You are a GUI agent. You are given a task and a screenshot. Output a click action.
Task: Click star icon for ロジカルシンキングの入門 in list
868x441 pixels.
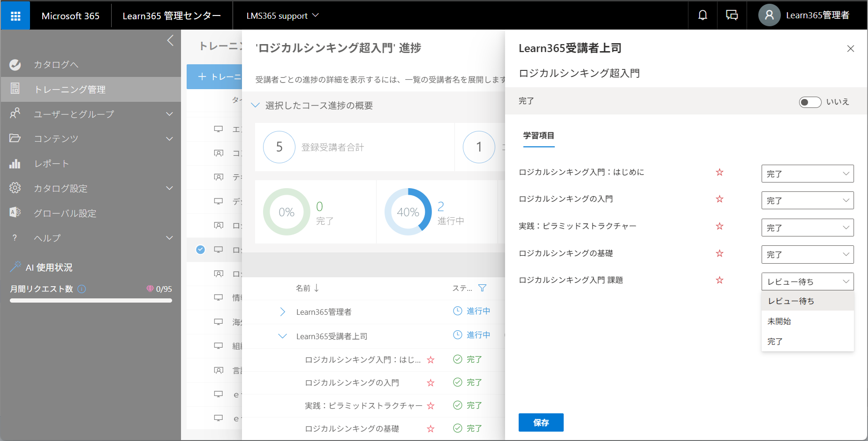[430, 383]
